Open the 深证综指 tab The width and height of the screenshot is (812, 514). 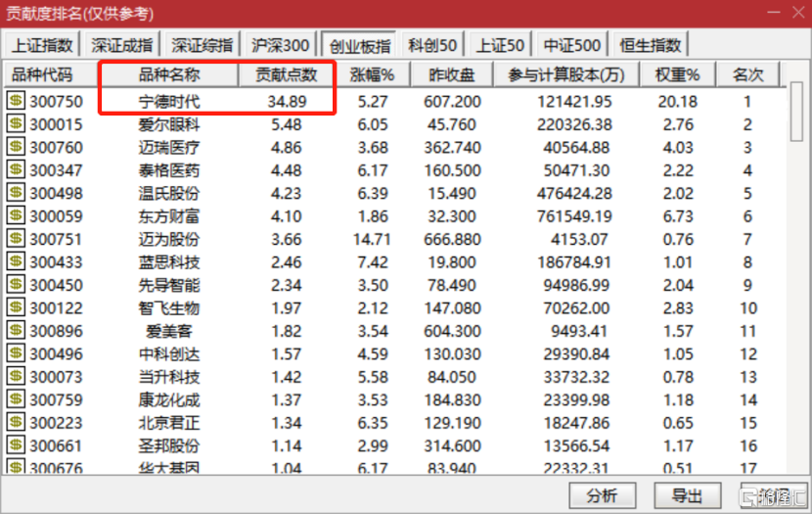(202, 45)
